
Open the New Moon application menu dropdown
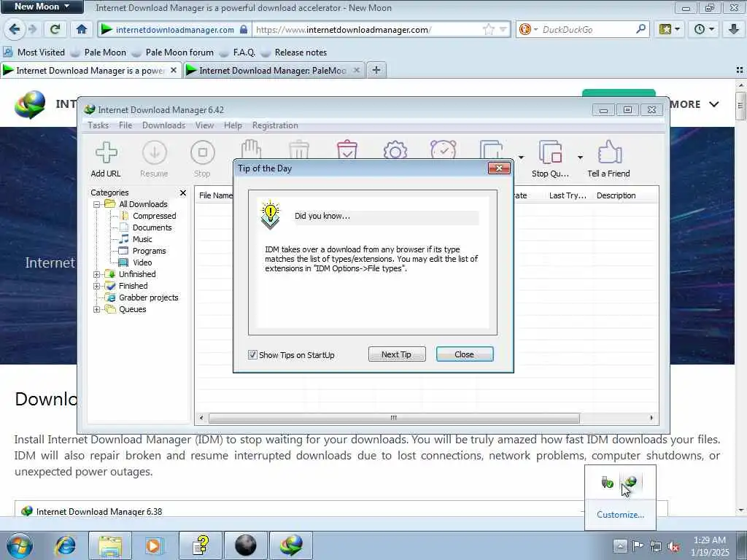pos(42,7)
